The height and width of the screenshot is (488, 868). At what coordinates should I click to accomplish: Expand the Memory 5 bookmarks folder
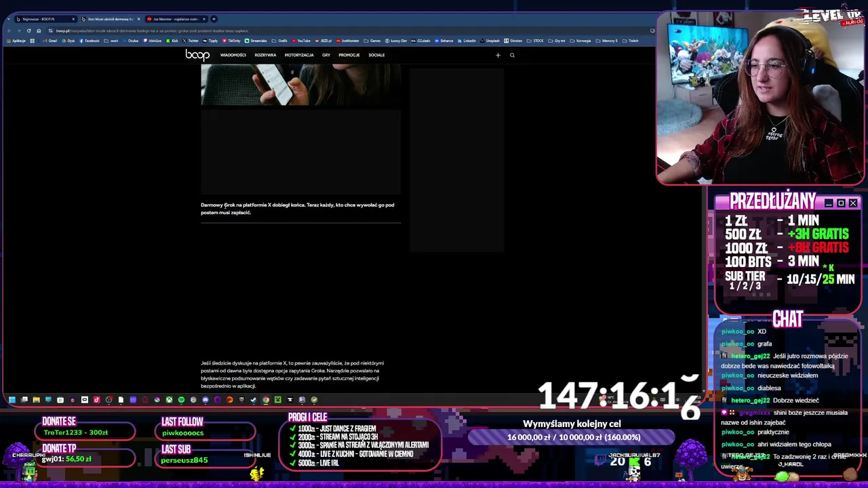pyautogui.click(x=606, y=41)
